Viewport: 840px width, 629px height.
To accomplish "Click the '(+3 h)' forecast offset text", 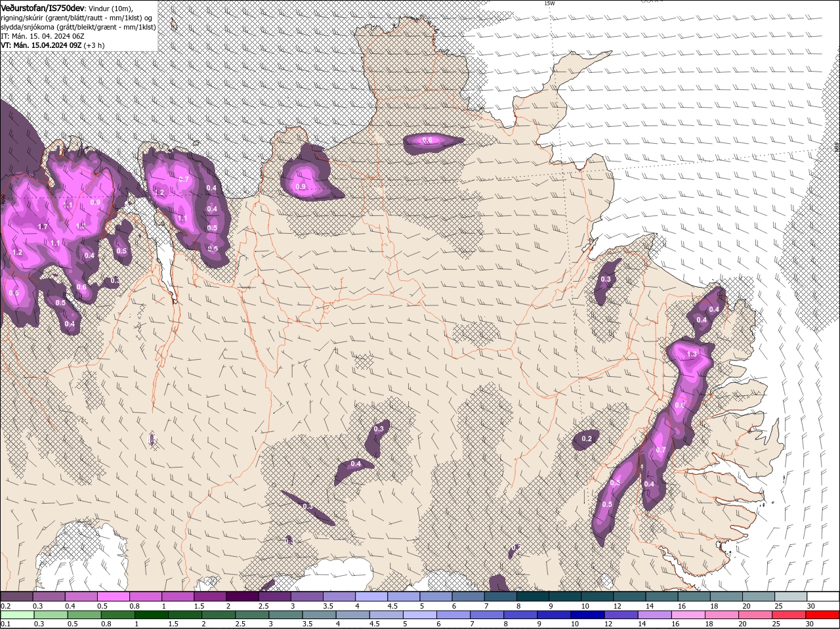I will [94, 45].
